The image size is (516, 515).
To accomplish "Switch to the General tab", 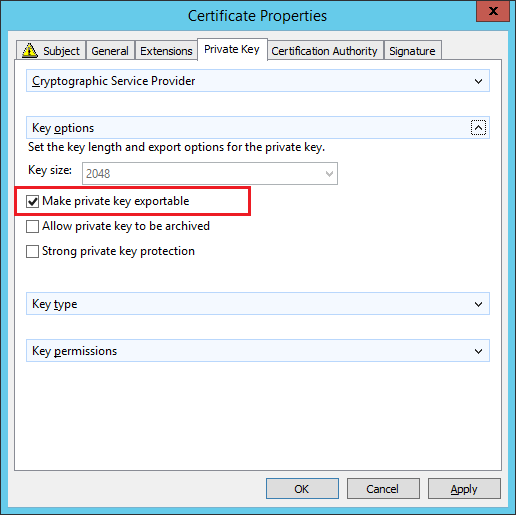I will point(110,51).
